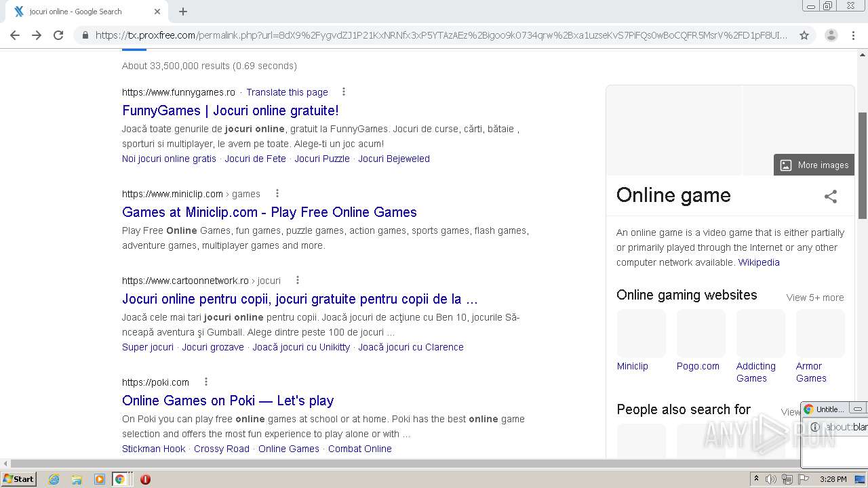
Task: Click 'More images' button in knowledge panel
Action: coord(814,165)
